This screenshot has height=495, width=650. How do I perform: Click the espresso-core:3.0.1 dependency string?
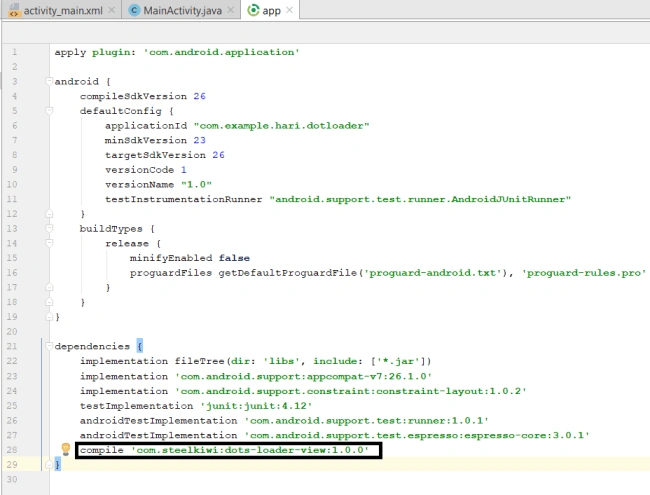pos(417,435)
